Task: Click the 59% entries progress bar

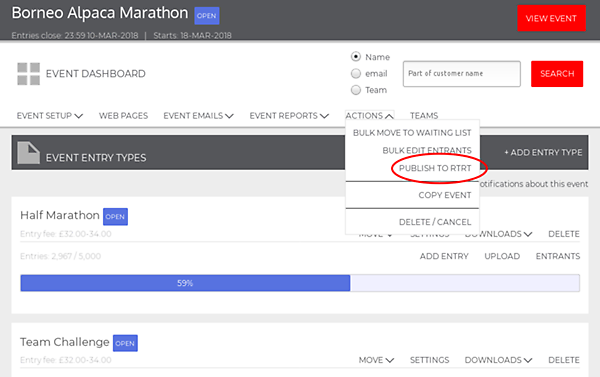Action: tap(300, 283)
